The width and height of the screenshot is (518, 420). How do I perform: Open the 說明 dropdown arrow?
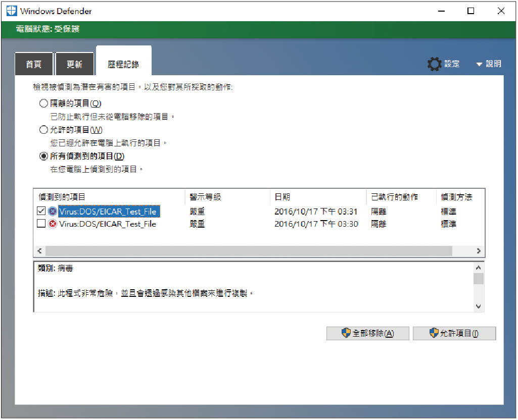tap(479, 64)
